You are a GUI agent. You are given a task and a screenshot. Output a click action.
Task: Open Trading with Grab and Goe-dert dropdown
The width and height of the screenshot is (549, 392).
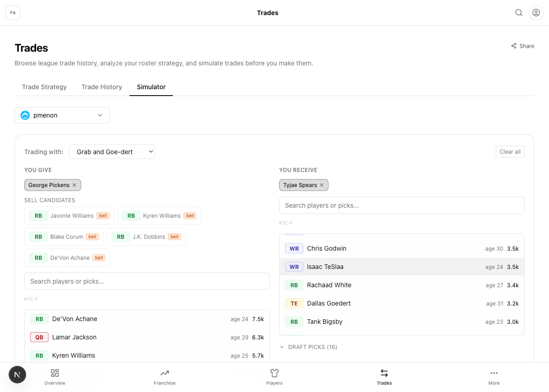(x=112, y=152)
